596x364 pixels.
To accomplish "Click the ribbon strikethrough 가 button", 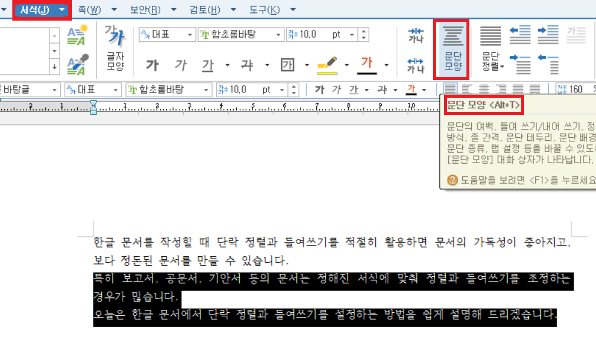I will coord(247,65).
